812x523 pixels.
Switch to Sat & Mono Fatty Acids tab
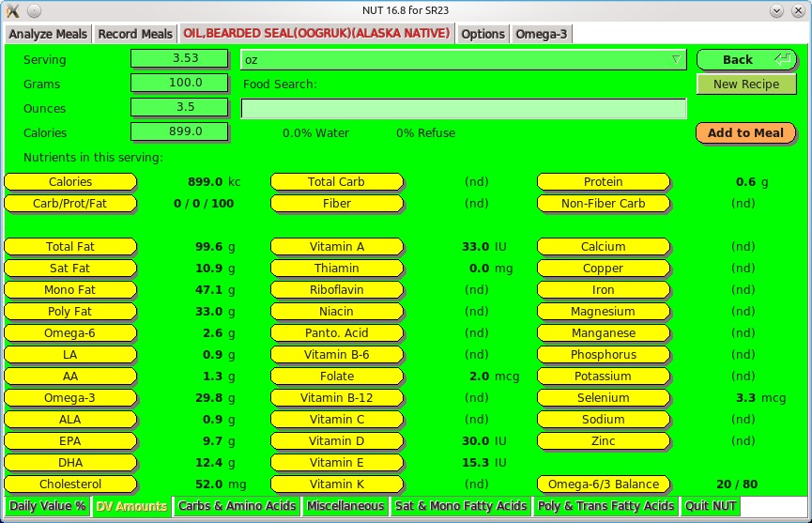[x=461, y=506]
